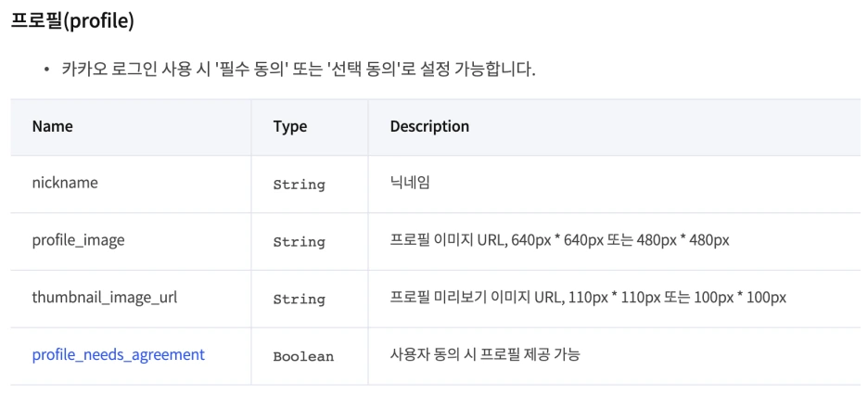Click the 프로필 미리보기 이미지 URL description

(x=588, y=298)
